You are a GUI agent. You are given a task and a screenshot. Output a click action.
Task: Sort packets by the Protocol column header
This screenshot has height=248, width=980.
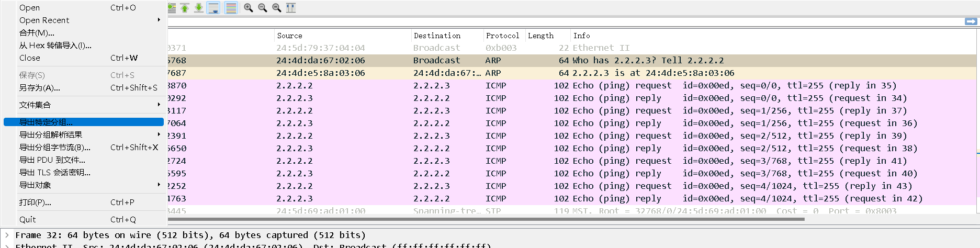pos(502,36)
